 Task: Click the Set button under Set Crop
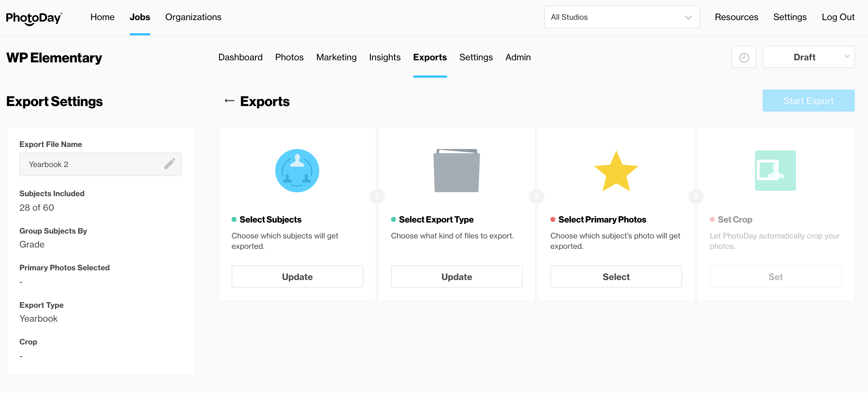[775, 277]
